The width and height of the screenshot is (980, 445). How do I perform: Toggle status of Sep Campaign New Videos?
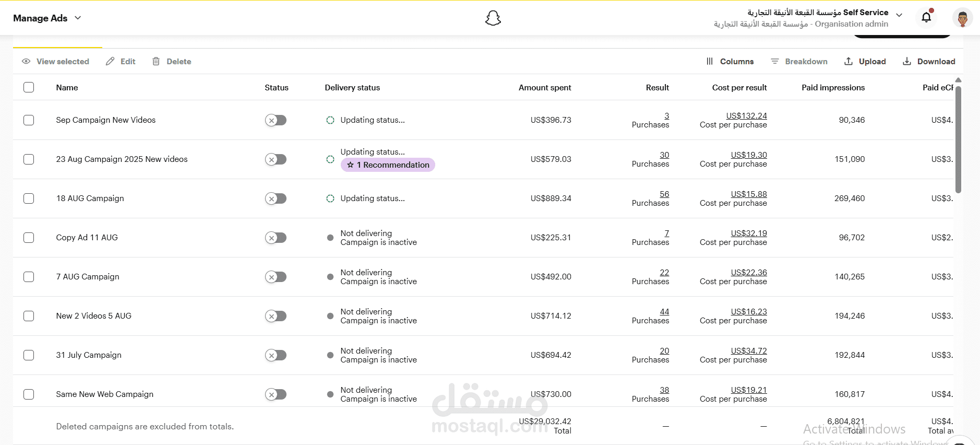(276, 120)
